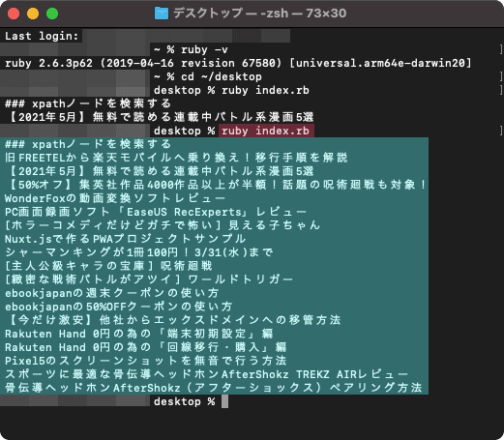Click the green fullscreen window button
The image size is (504, 440).
click(x=52, y=14)
